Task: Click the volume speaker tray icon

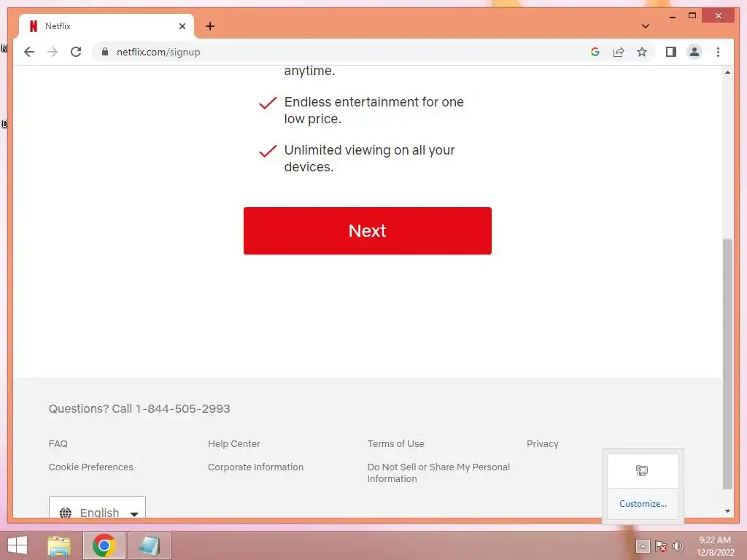Action: 678,546
